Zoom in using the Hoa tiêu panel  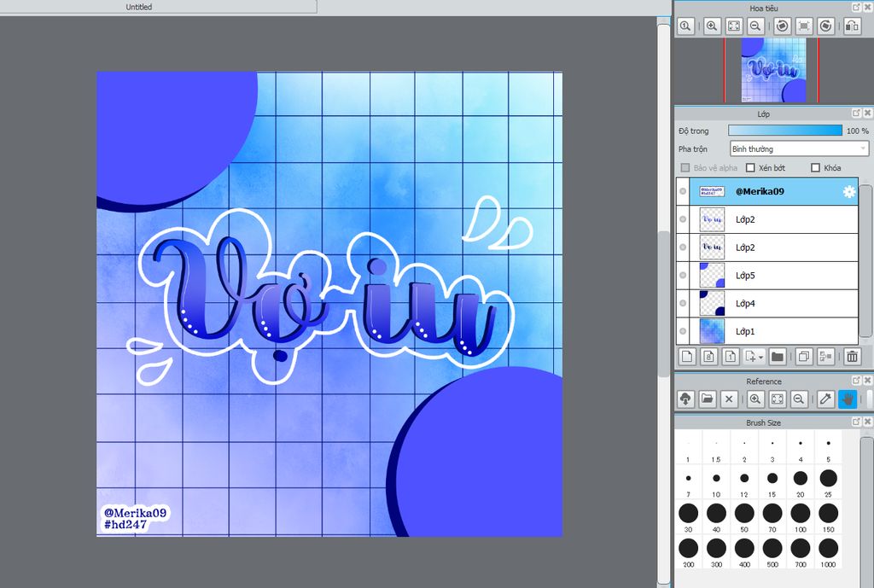[x=712, y=26]
